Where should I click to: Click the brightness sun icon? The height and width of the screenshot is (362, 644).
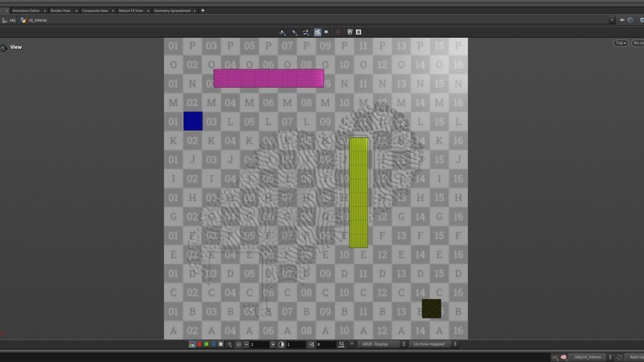[x=239, y=344]
